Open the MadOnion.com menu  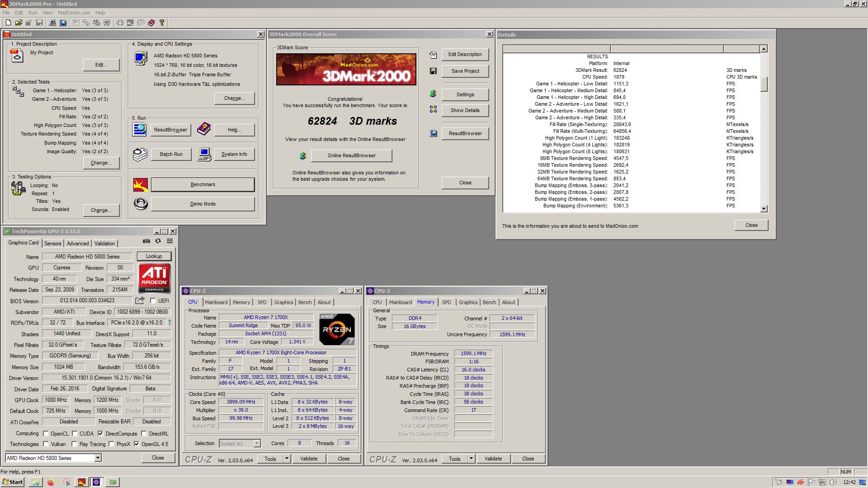(x=74, y=13)
